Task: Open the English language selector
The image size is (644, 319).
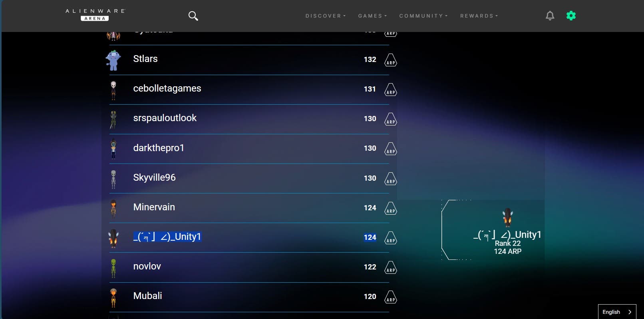Action: (x=616, y=312)
